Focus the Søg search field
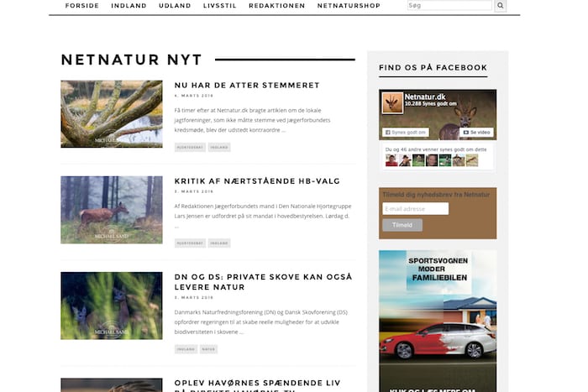The height and width of the screenshot is (392, 588). coord(449,5)
